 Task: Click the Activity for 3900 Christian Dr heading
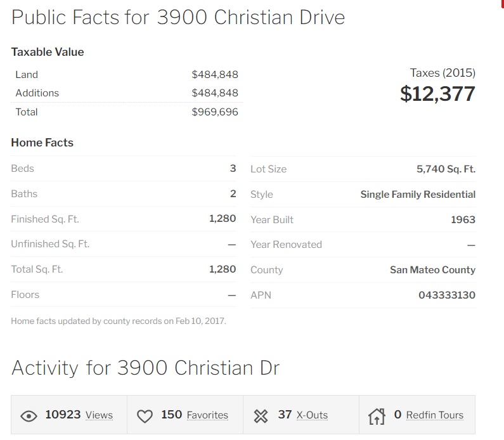145,368
